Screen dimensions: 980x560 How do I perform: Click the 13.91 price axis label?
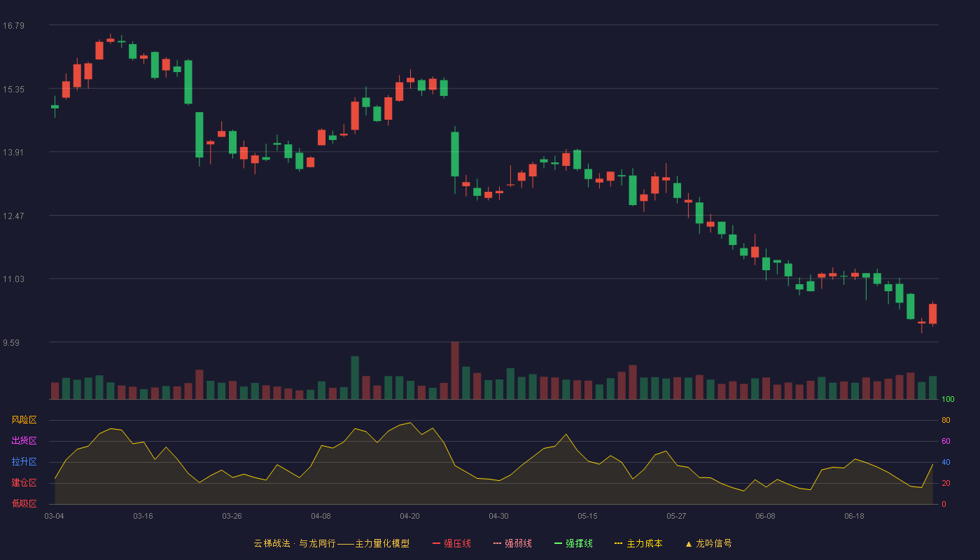click(x=13, y=153)
